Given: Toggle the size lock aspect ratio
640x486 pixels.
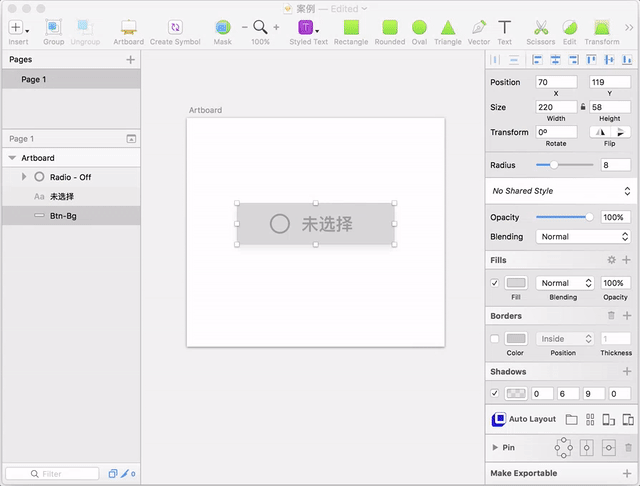Looking at the screenshot, I should coord(583,107).
